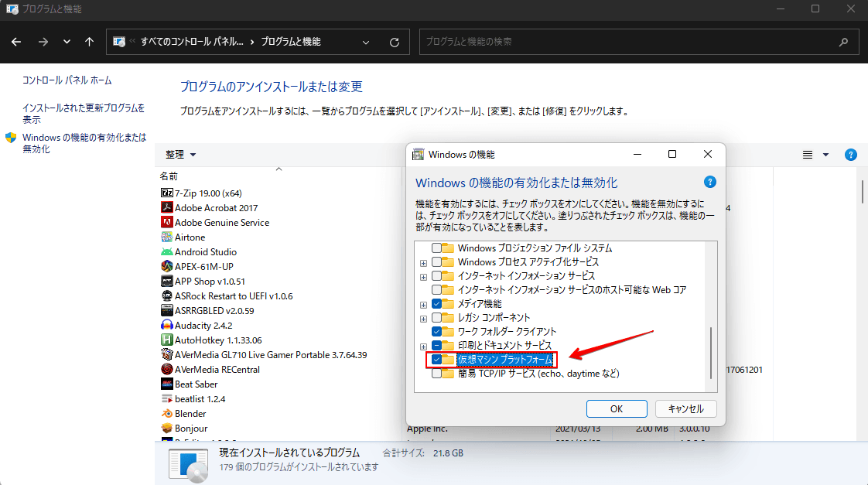Image resolution: width=868 pixels, height=485 pixels.
Task: Expand the 印刷とドキュメント サービス node
Action: pos(423,346)
